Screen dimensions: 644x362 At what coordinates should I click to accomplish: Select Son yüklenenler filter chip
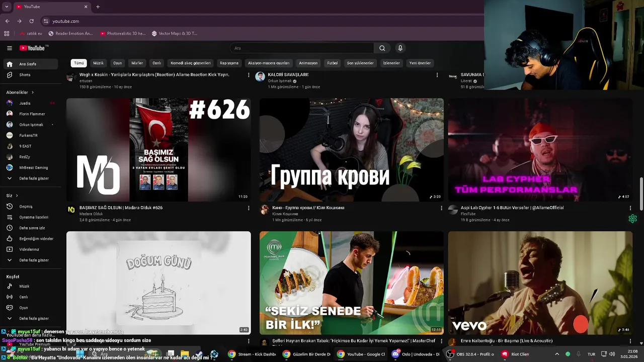(x=360, y=63)
